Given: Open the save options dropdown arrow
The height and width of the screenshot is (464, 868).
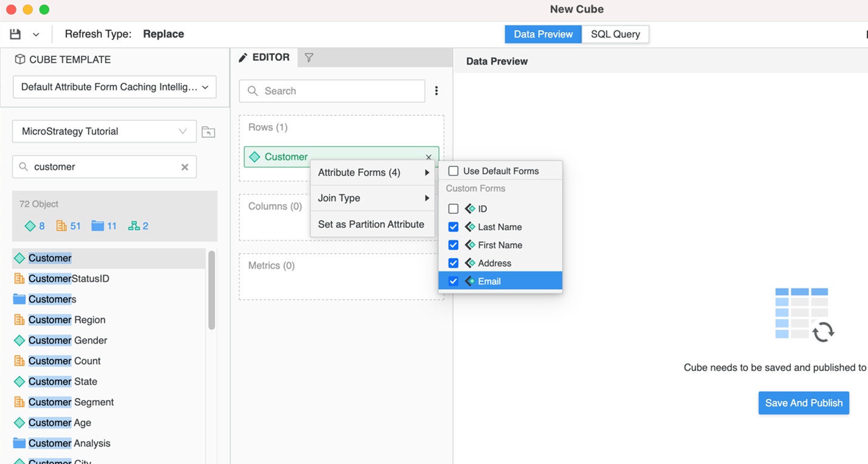Looking at the screenshot, I should [36, 35].
